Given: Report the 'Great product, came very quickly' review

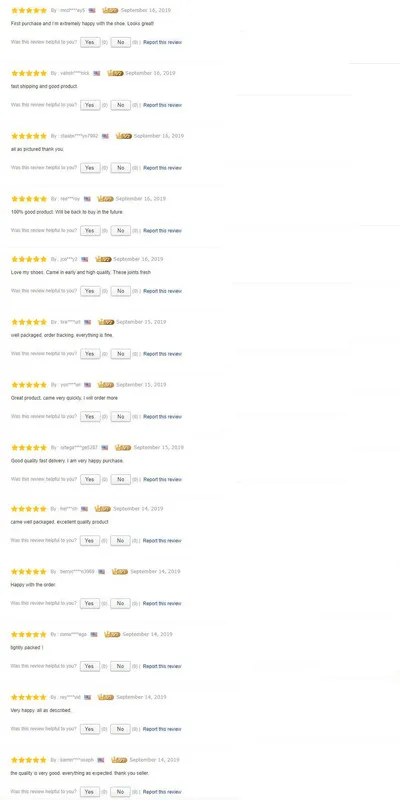Looking at the screenshot, I should click(162, 417).
